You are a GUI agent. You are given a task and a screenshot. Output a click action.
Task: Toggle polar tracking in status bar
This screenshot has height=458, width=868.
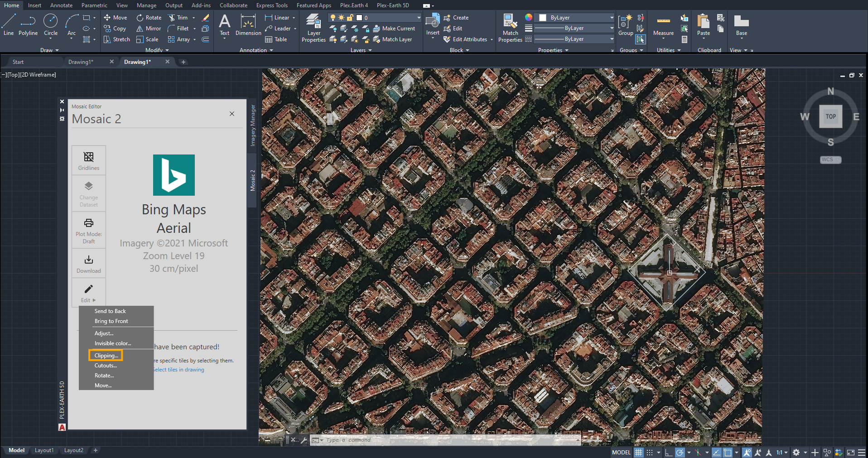point(680,453)
